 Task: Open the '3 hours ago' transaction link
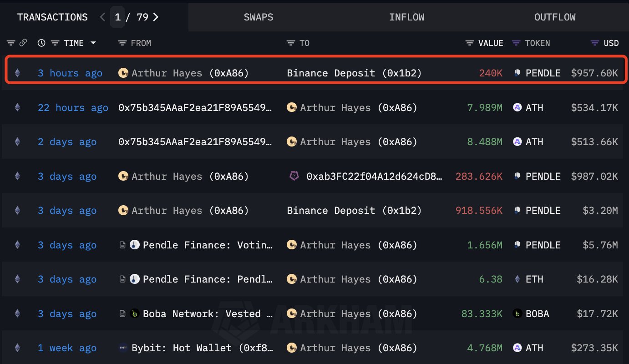(70, 73)
